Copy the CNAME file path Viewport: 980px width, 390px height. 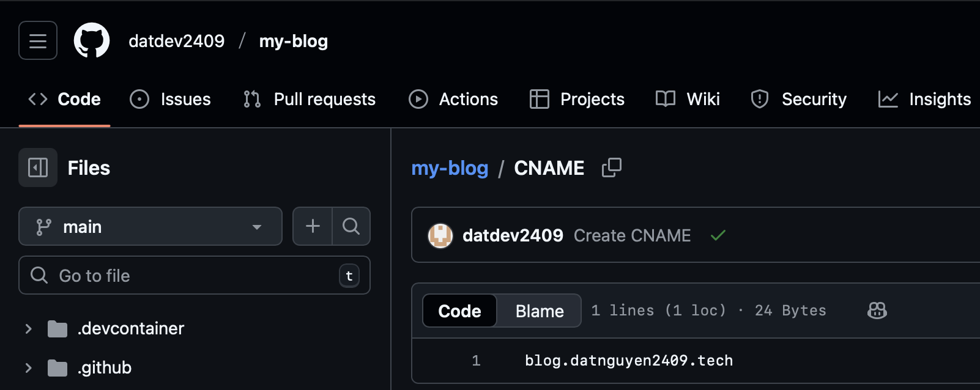click(612, 167)
